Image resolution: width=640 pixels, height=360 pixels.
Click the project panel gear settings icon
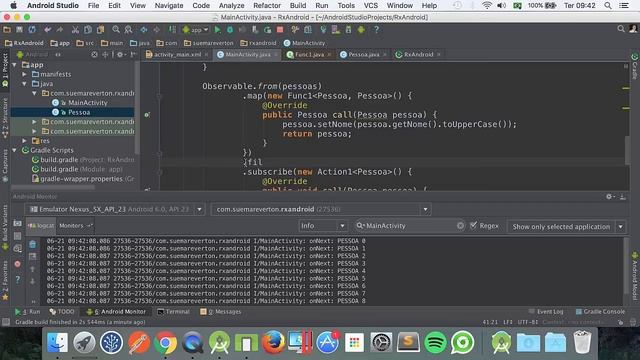point(120,54)
